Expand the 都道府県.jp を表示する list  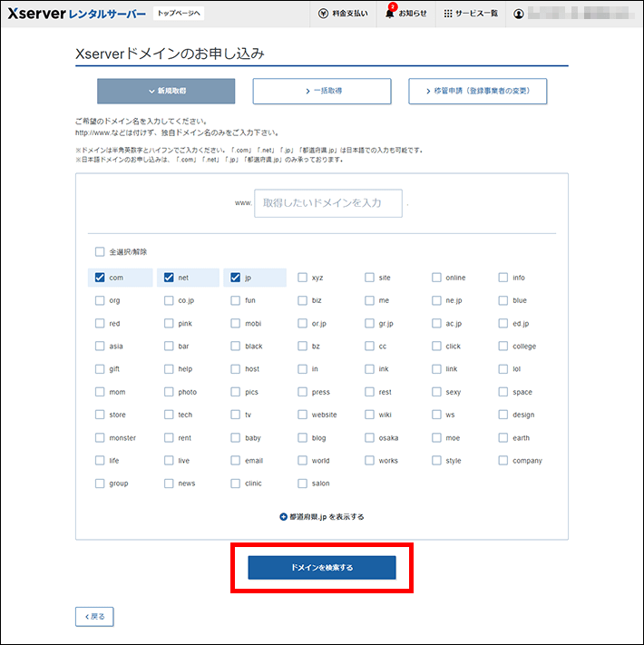click(x=327, y=516)
